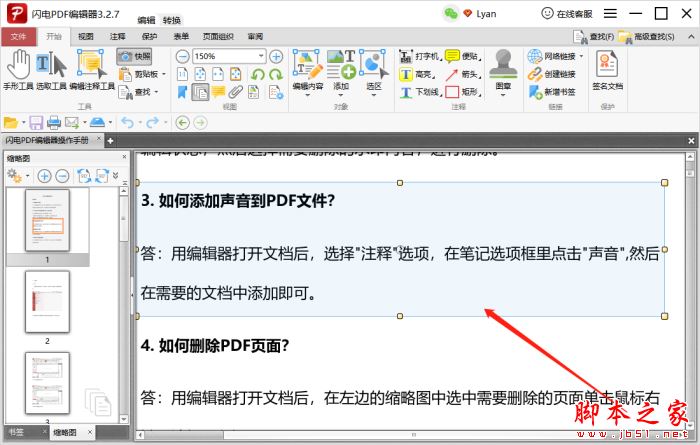Close the Thumbnails (缩略图) panel
Screen dimensions: 700x445
coord(124,157)
